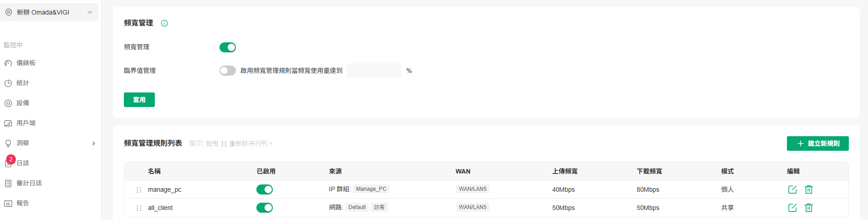Disable the manage_pc rule toggle
This screenshot has width=868, height=220.
tap(265, 189)
